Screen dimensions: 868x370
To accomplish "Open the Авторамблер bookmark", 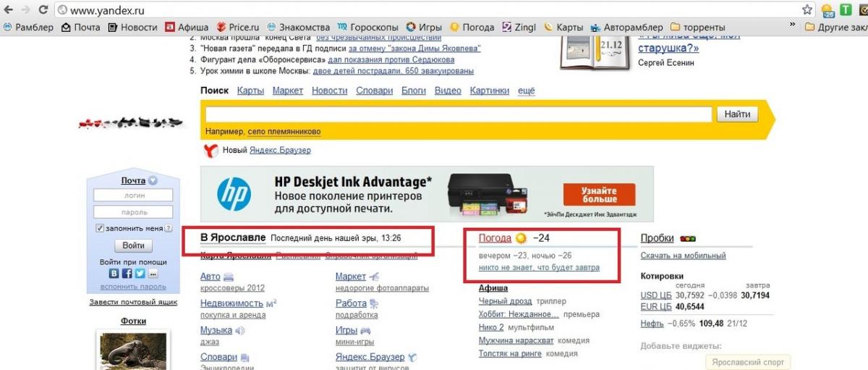I will coord(626,27).
